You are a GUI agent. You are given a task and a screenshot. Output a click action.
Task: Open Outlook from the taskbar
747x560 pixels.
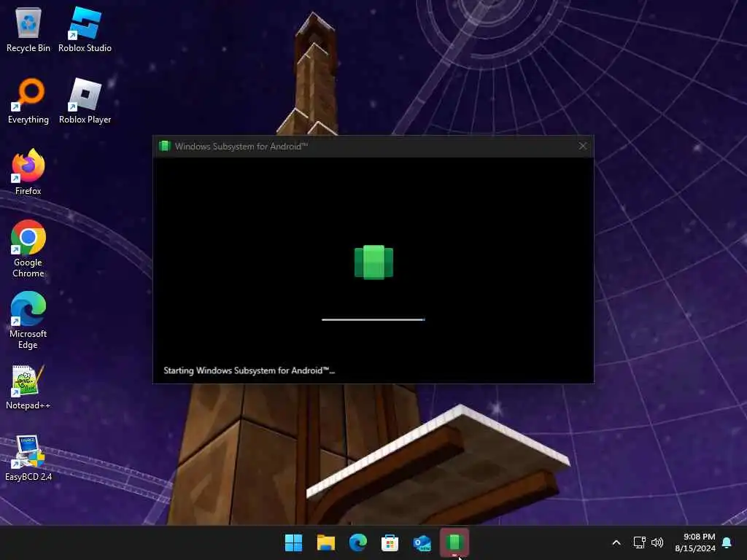[x=422, y=542]
